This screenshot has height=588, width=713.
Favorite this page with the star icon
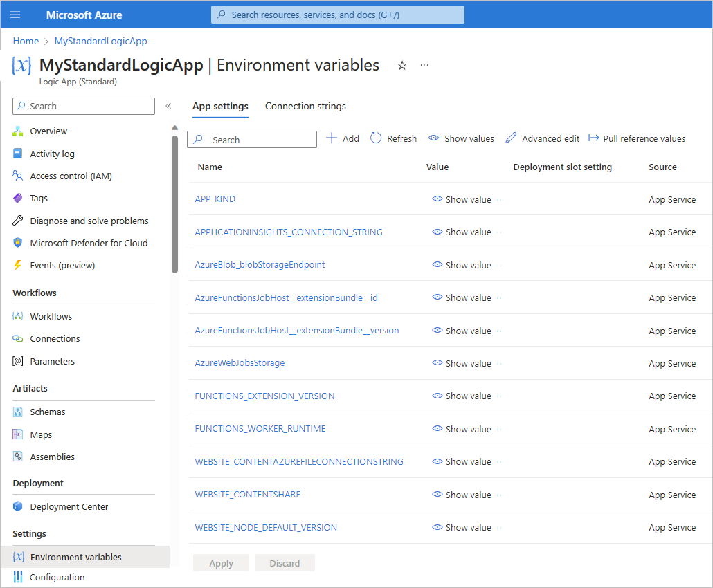click(402, 66)
